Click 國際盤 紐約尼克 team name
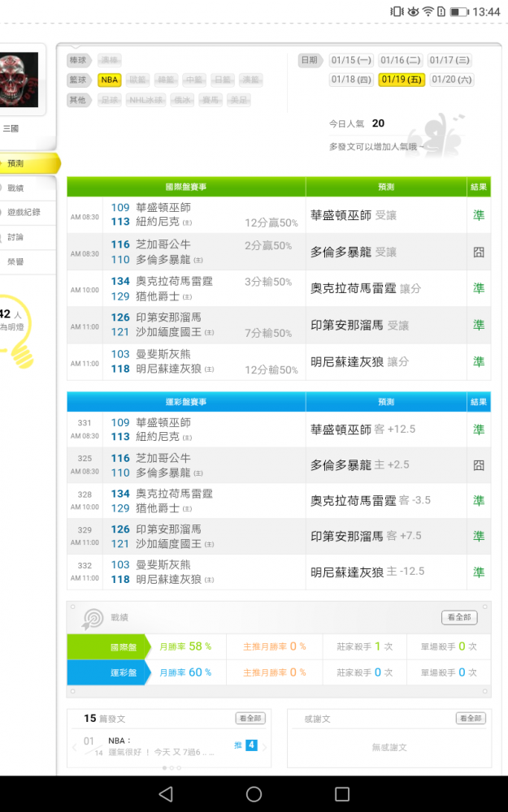This screenshot has width=508, height=812. click(x=158, y=222)
